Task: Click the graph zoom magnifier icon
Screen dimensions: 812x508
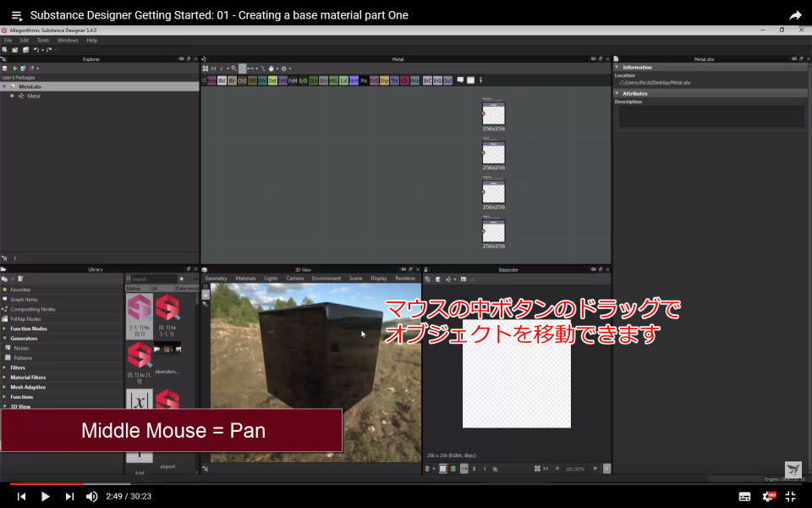Action: click(x=233, y=69)
